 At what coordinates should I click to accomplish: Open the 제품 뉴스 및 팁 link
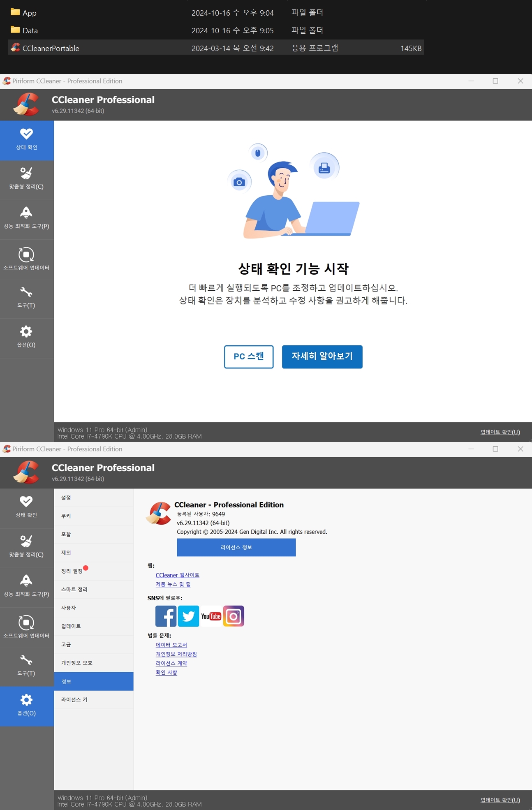coord(173,584)
